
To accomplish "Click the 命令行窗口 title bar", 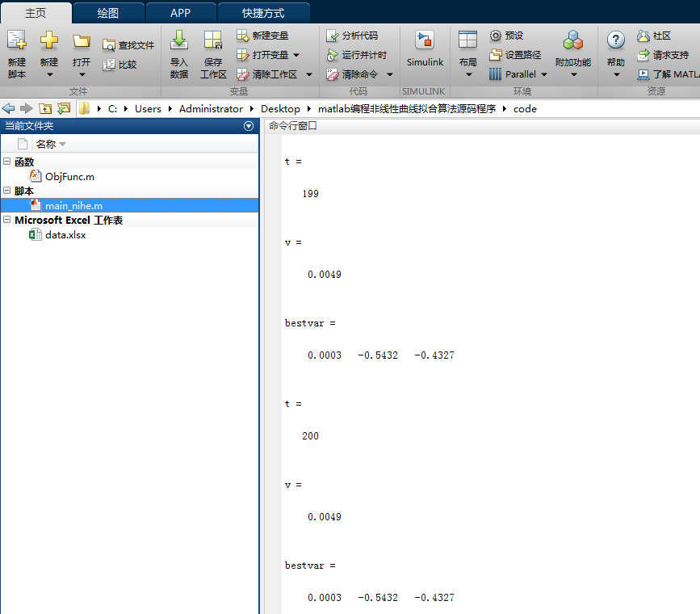I will click(482, 126).
